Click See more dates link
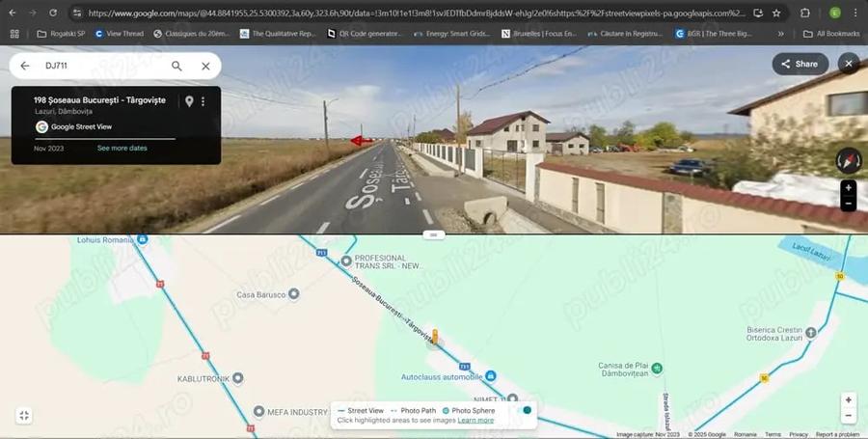Screen dimensions: 868x439 click(x=122, y=149)
